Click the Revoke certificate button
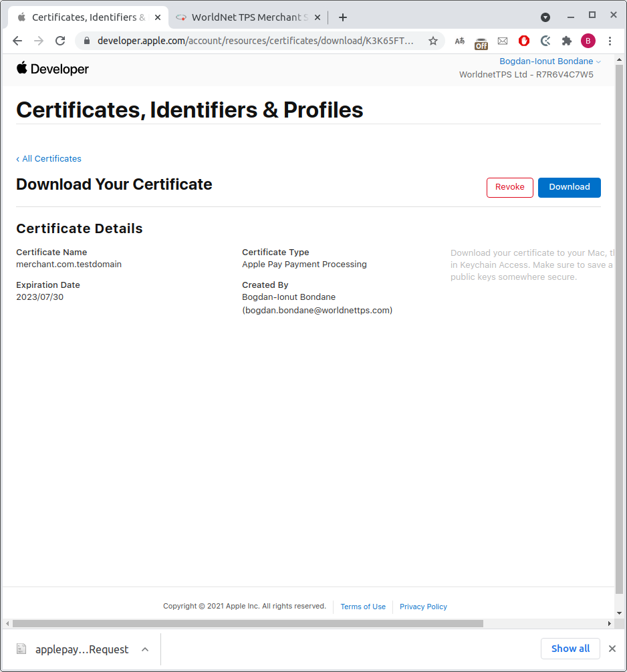This screenshot has width=627, height=672. tap(509, 187)
